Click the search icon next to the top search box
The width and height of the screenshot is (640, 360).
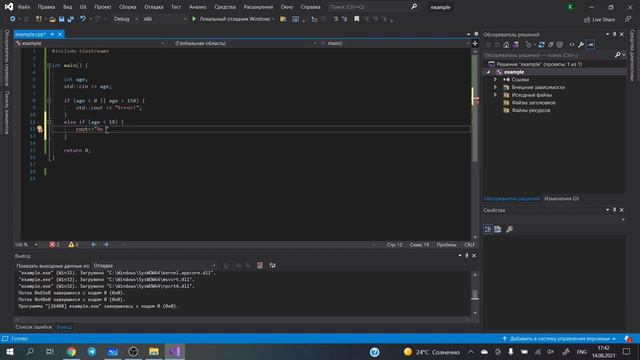coord(414,7)
